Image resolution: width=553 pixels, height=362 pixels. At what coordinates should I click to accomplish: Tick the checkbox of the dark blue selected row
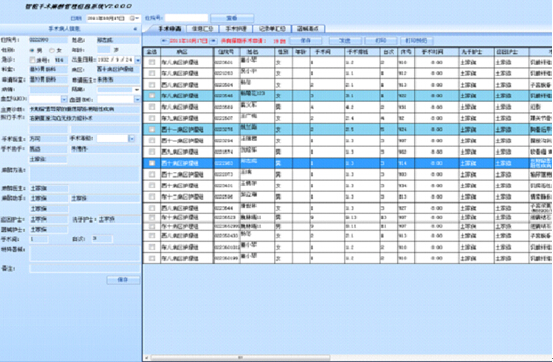pos(152,163)
